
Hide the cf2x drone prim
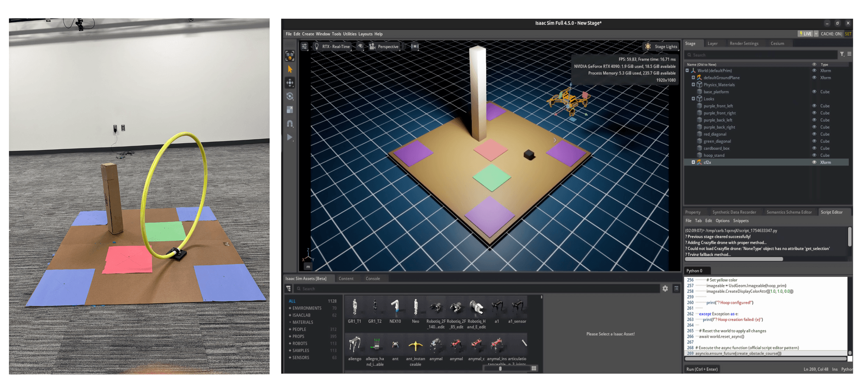pos(814,163)
